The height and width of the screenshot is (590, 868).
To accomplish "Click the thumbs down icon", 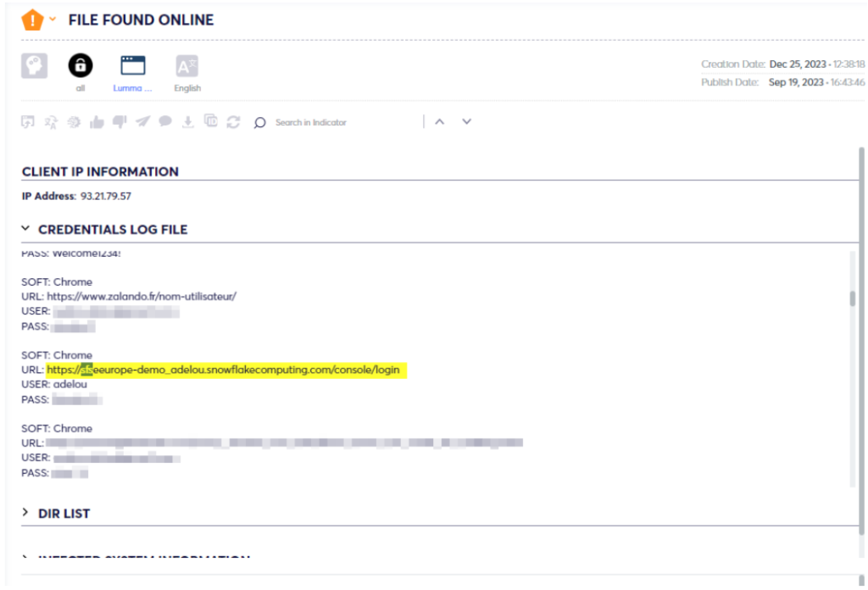I will (x=120, y=122).
